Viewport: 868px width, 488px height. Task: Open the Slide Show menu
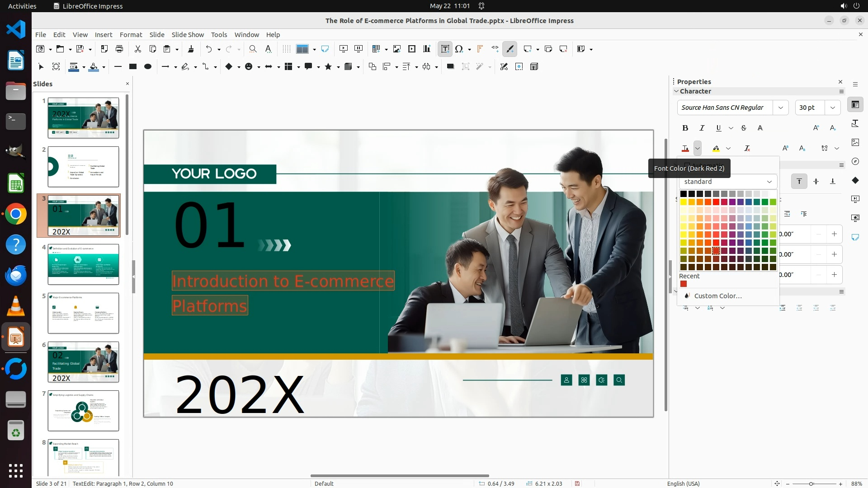pos(187,35)
